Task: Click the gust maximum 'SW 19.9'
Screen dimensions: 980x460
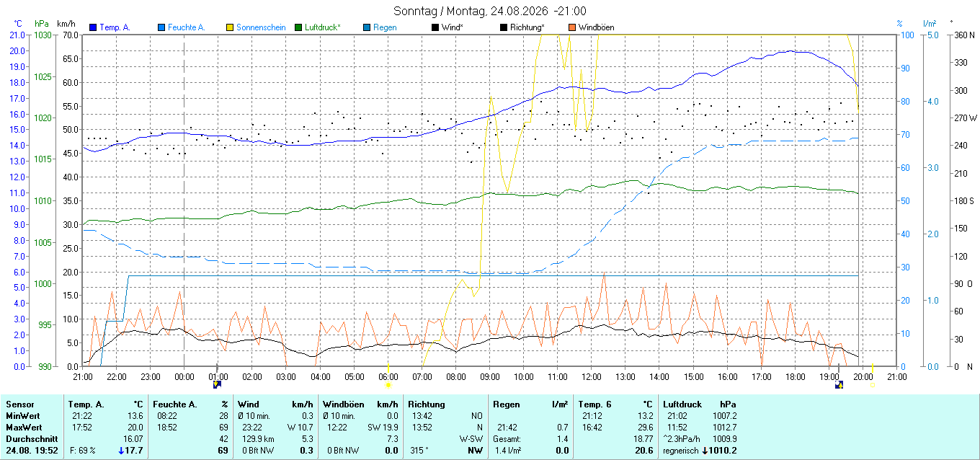Action: pos(383,428)
